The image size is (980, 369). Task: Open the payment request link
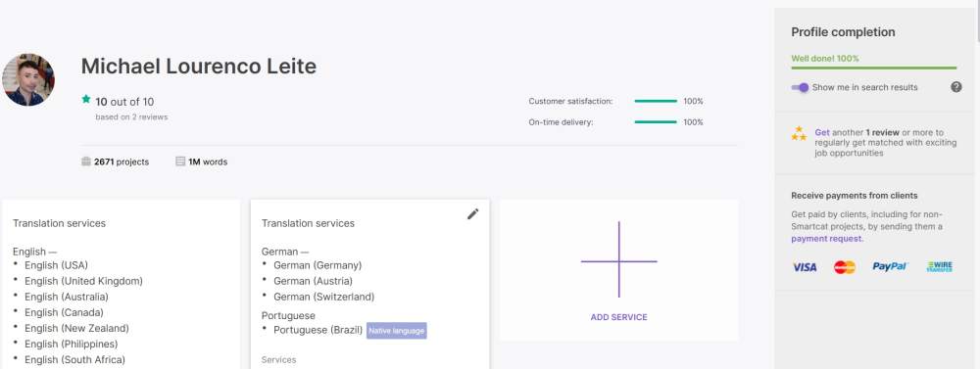click(827, 239)
